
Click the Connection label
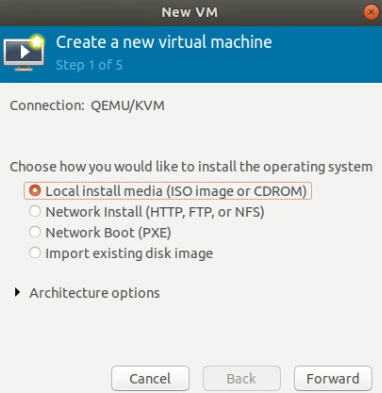coord(47,106)
